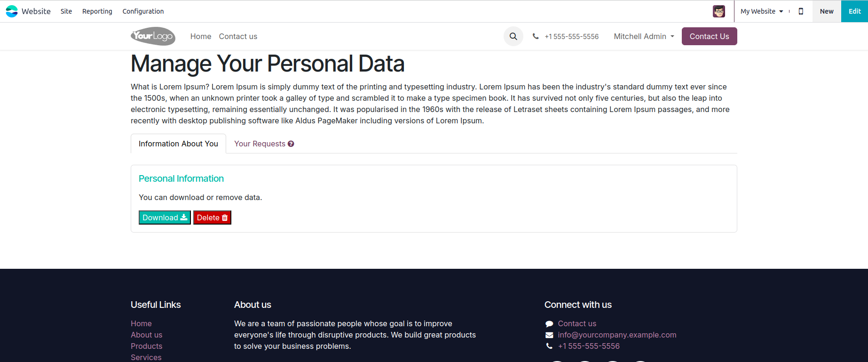Click the YourLogo site logo
Screen dimensions: 868x362
pos(153,36)
